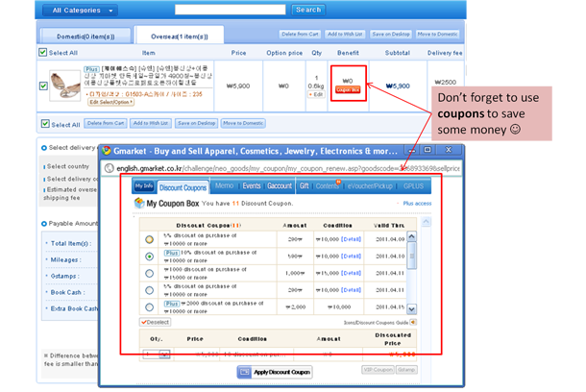Viewport: 586px width, 392px height.
Task: Open the GPLUS tab
Action: click(x=413, y=186)
